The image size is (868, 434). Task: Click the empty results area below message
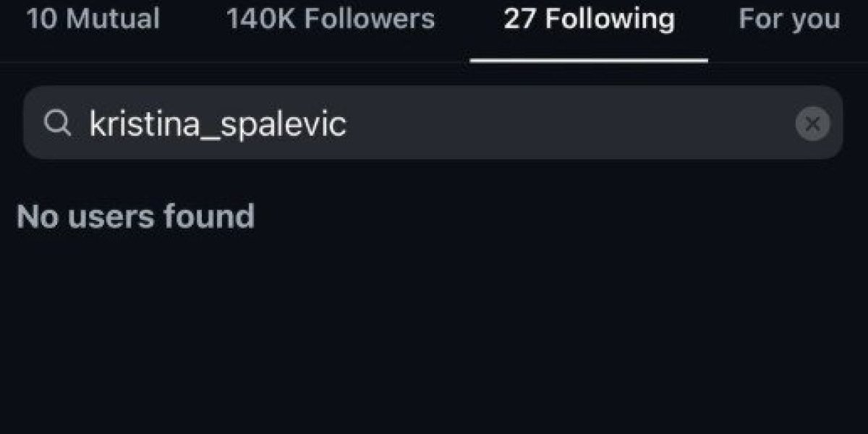434,333
